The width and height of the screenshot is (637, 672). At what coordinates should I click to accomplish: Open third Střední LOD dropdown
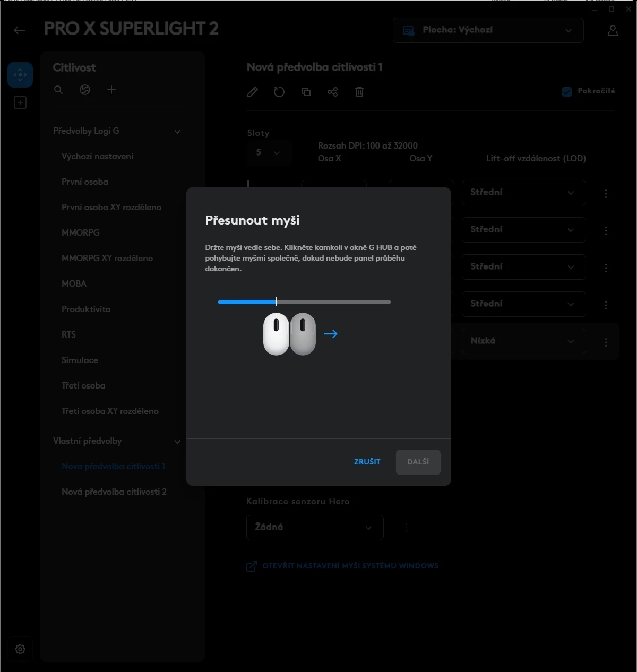tap(524, 266)
